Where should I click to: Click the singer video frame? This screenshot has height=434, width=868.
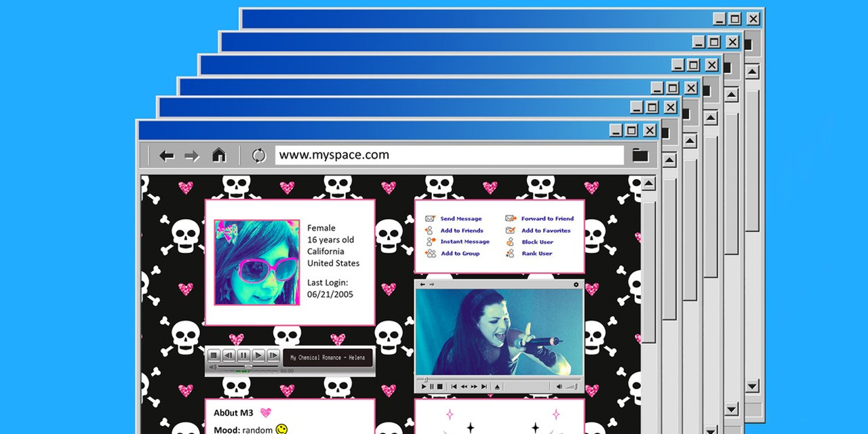click(499, 332)
